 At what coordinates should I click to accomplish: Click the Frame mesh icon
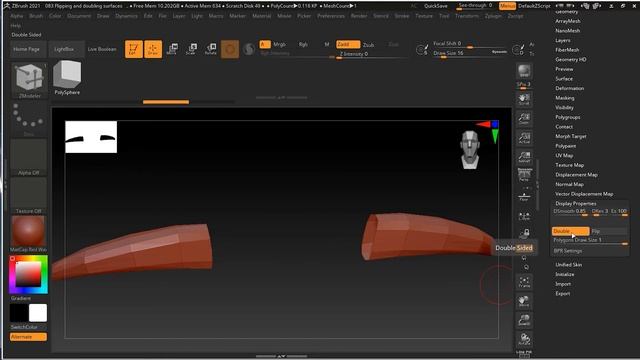pyautogui.click(x=524, y=282)
